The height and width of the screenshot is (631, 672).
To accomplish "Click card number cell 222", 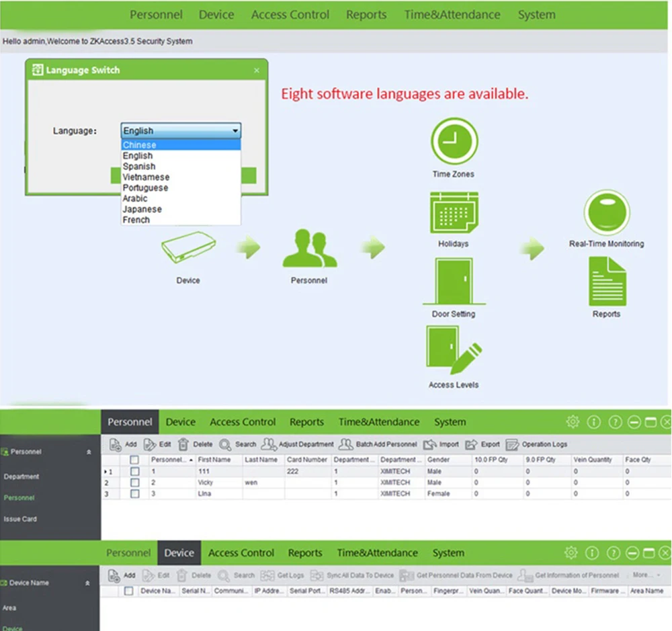I will (308, 472).
